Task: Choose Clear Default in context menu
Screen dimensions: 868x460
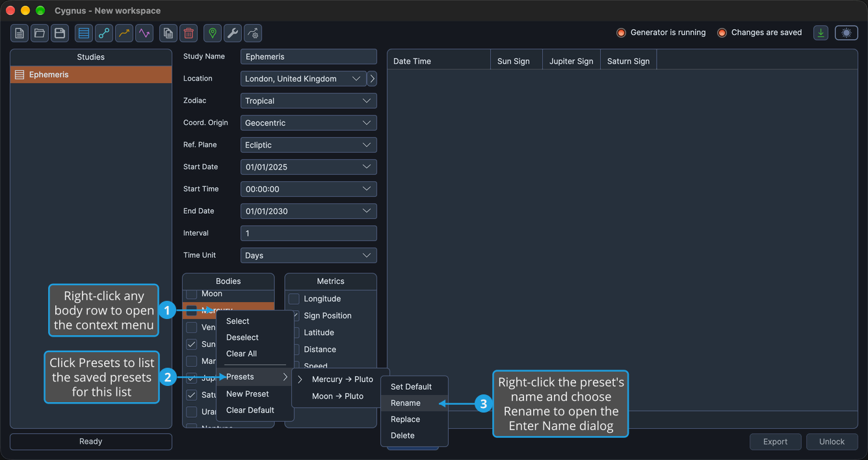Action: 255,410
